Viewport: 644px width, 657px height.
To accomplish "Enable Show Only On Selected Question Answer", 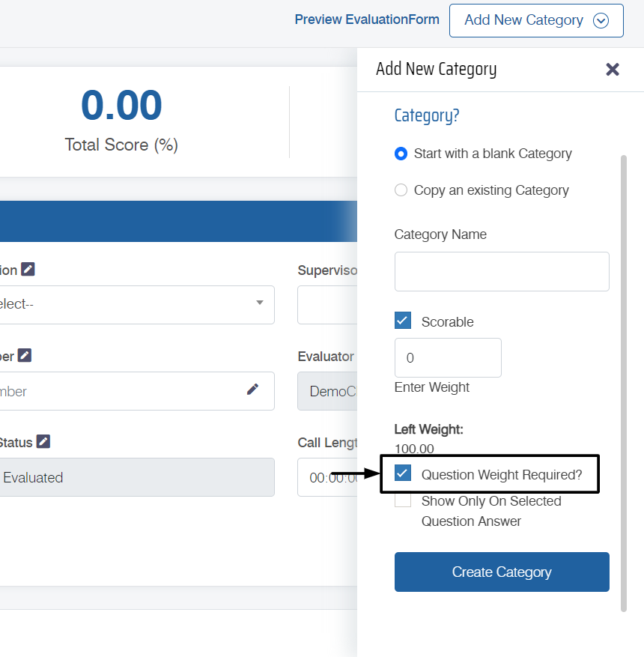I will tap(403, 500).
